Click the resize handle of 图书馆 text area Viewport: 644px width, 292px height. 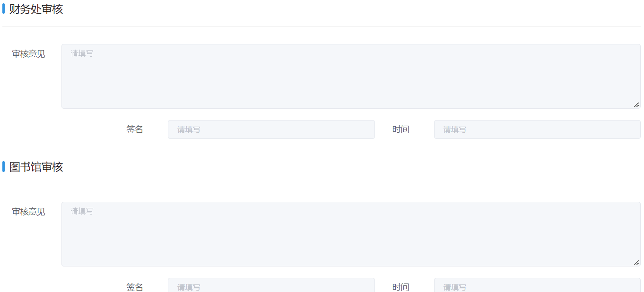click(636, 263)
